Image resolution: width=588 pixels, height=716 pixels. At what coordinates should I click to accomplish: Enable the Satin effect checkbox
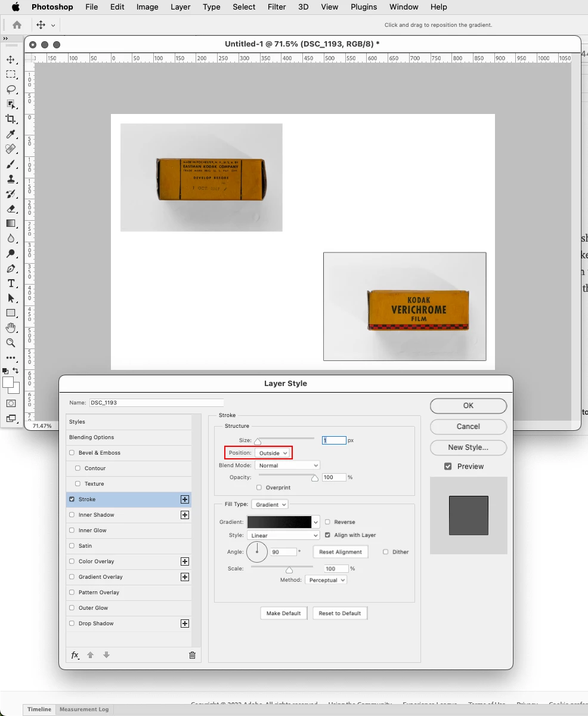[x=72, y=546]
